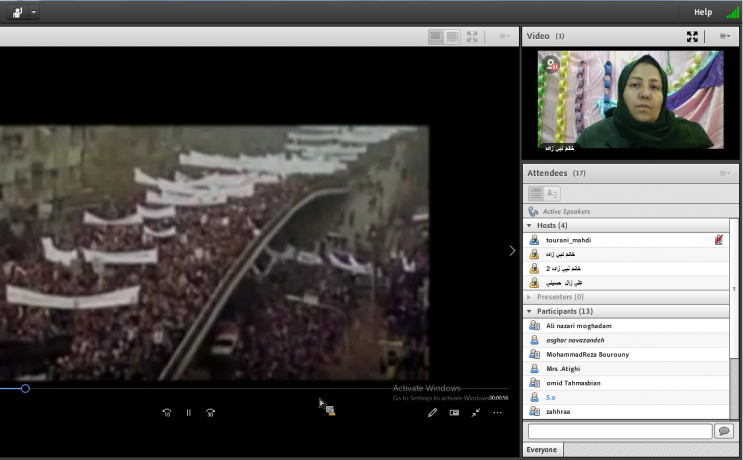Maximize the Video pod to full screen

tap(692, 36)
